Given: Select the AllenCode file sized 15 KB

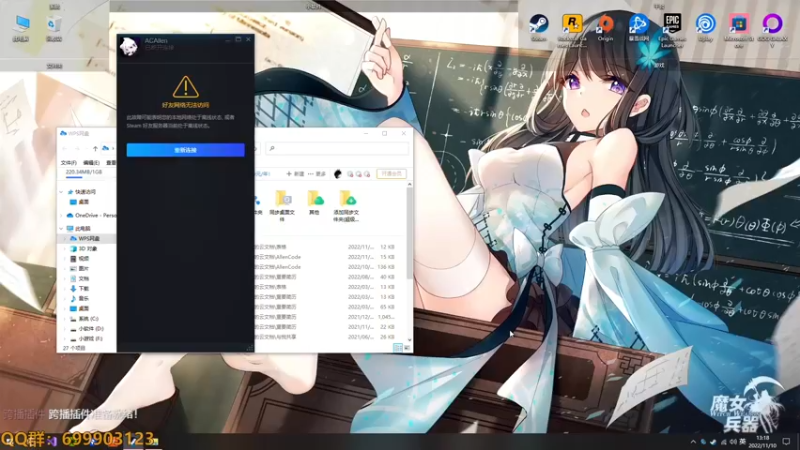Looking at the screenshot, I should click(324, 257).
